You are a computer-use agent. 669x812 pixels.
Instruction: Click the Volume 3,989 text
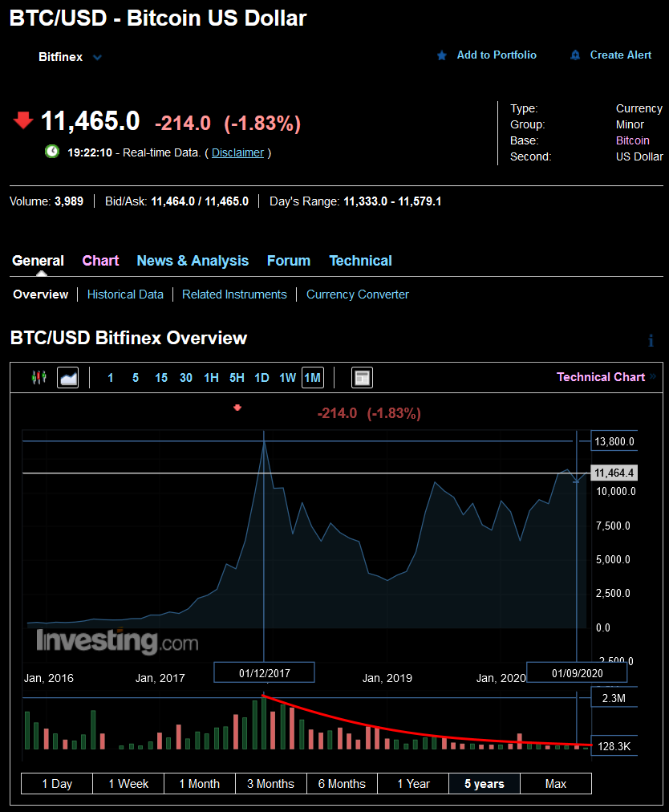click(47, 201)
